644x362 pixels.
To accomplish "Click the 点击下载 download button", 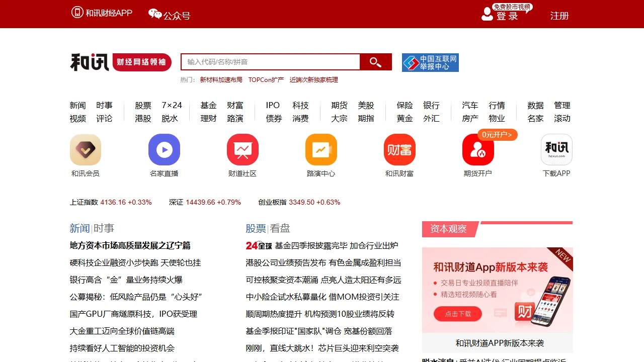I will [x=457, y=314].
